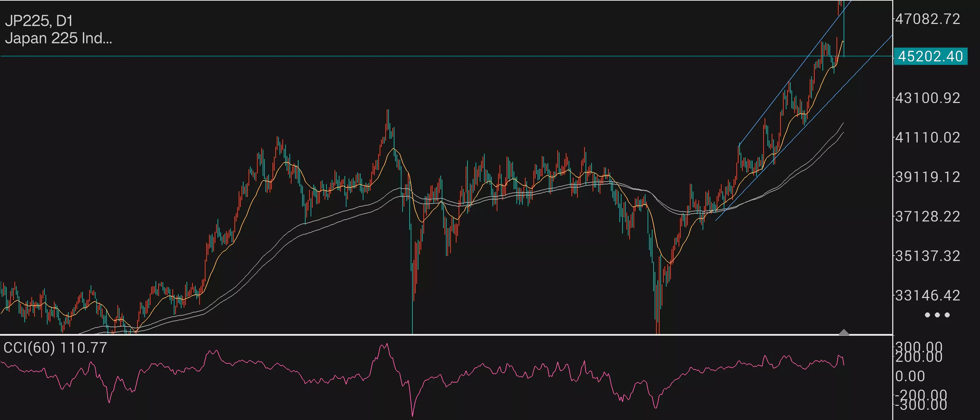Open the three-dots chart options menu
The width and height of the screenshot is (980, 420).
pos(937,315)
